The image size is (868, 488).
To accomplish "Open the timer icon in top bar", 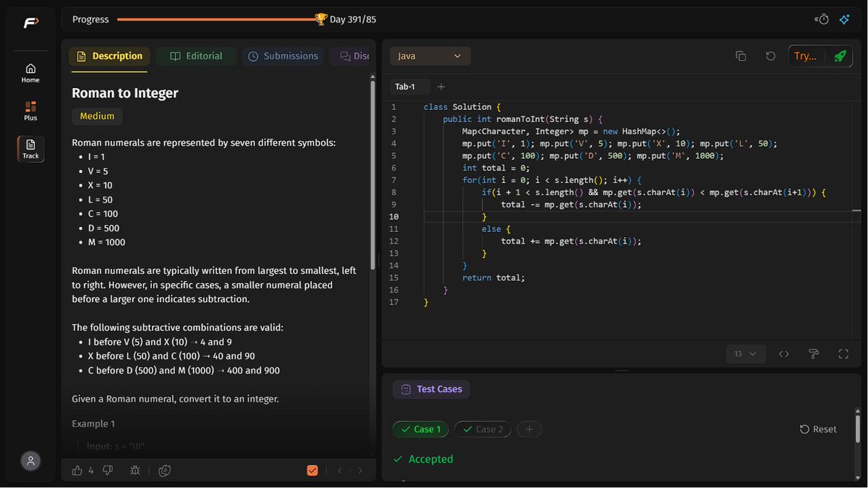I will click(x=822, y=20).
